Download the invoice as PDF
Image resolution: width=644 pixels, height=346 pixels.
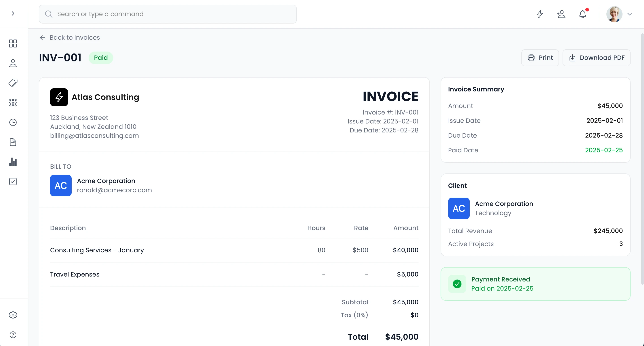(597, 58)
